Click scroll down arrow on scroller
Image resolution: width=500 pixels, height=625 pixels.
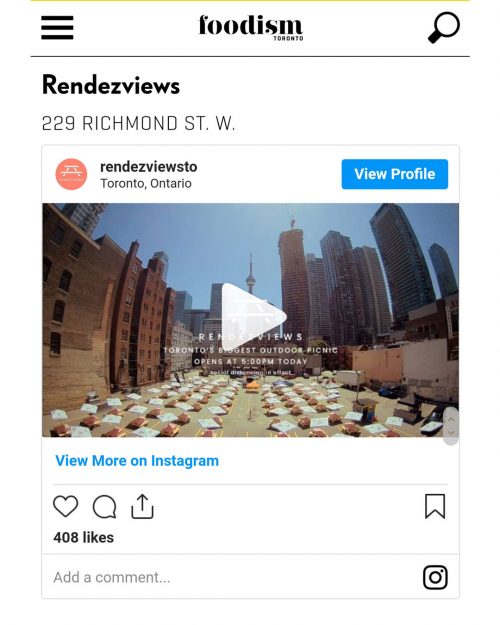click(451, 432)
